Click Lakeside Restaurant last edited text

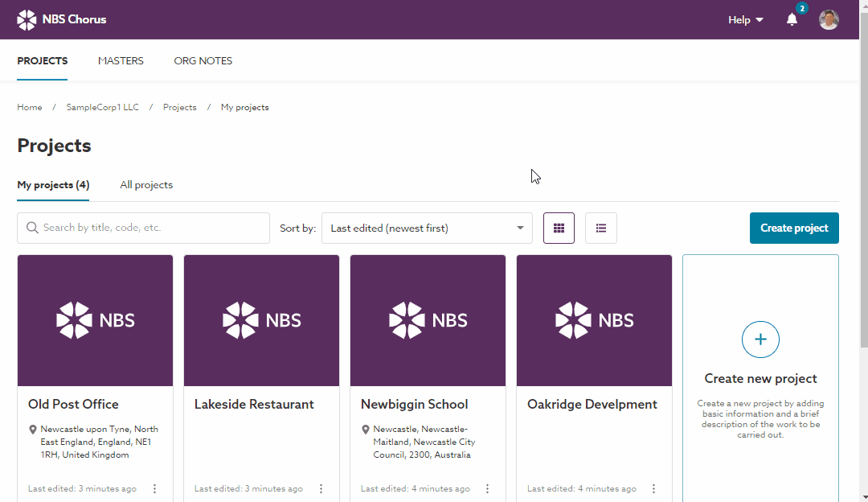[248, 488]
